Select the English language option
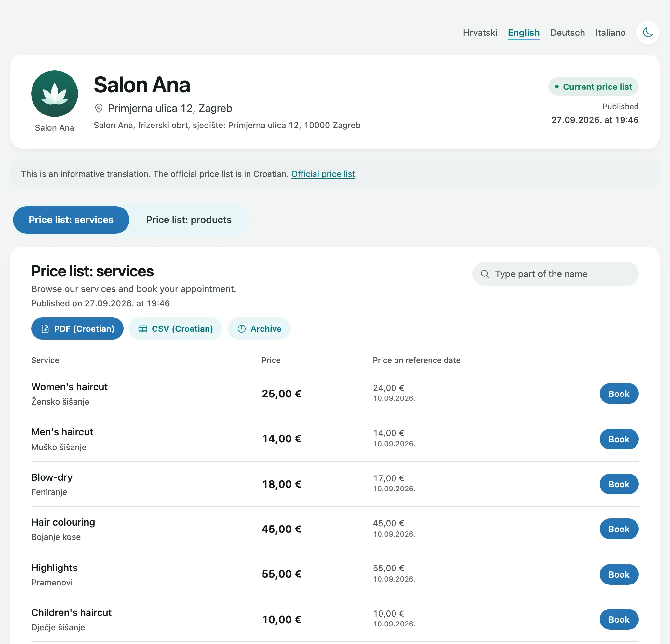The image size is (670, 644). 523,33
